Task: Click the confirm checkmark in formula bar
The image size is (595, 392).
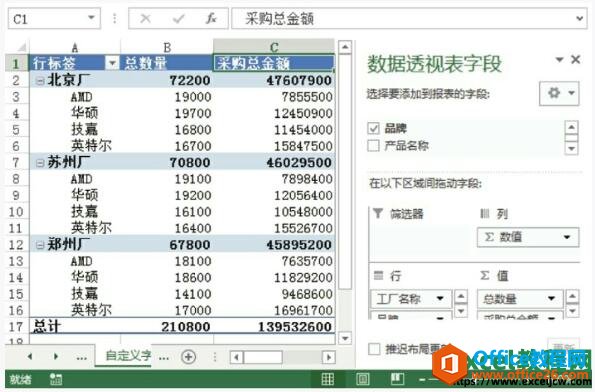Action: 178,18
